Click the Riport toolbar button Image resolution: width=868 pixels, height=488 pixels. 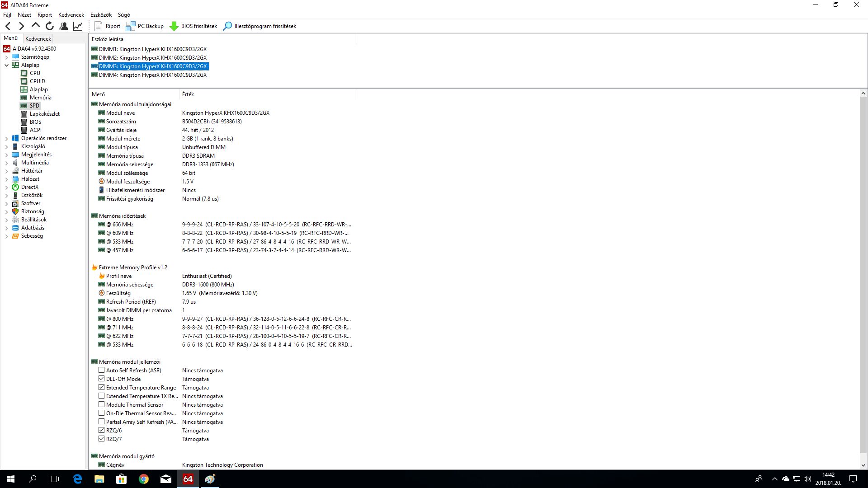pyautogui.click(x=108, y=26)
